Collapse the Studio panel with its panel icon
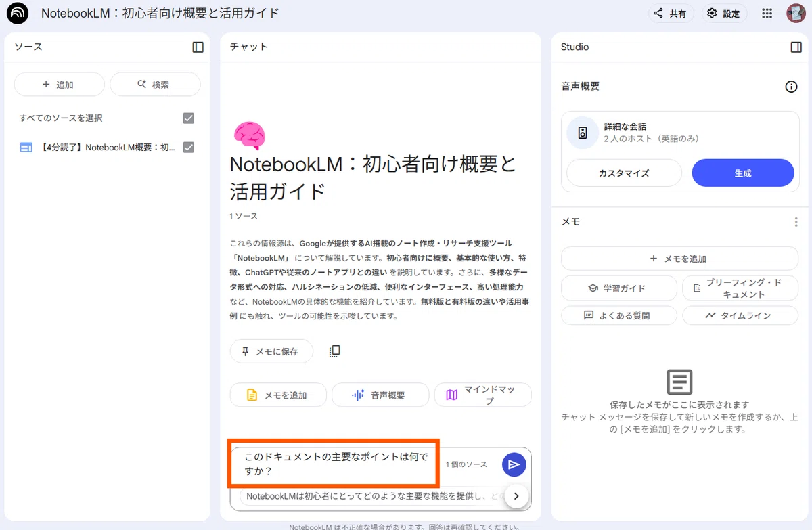 (x=796, y=47)
